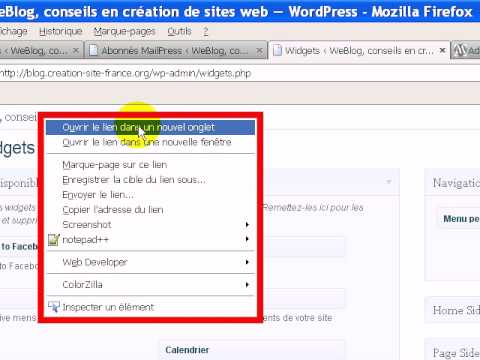Click the 'Menu pe...' widget in sidebar
Viewport: 480px width, 360px height.
[x=459, y=219]
